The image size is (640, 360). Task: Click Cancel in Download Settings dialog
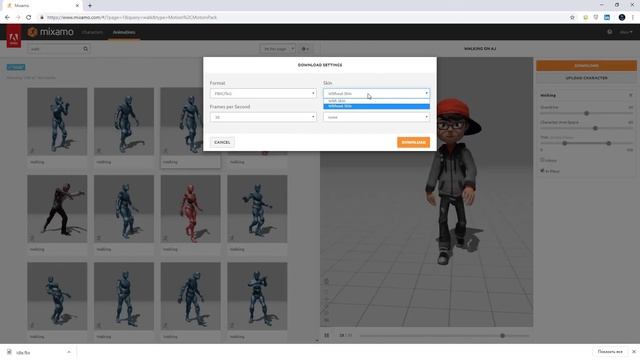pos(222,142)
